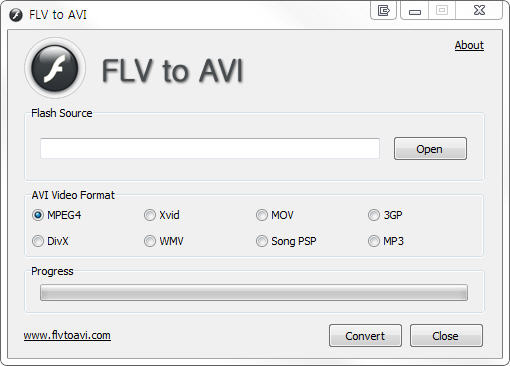Minimize the FLV to AVI window

click(x=415, y=11)
